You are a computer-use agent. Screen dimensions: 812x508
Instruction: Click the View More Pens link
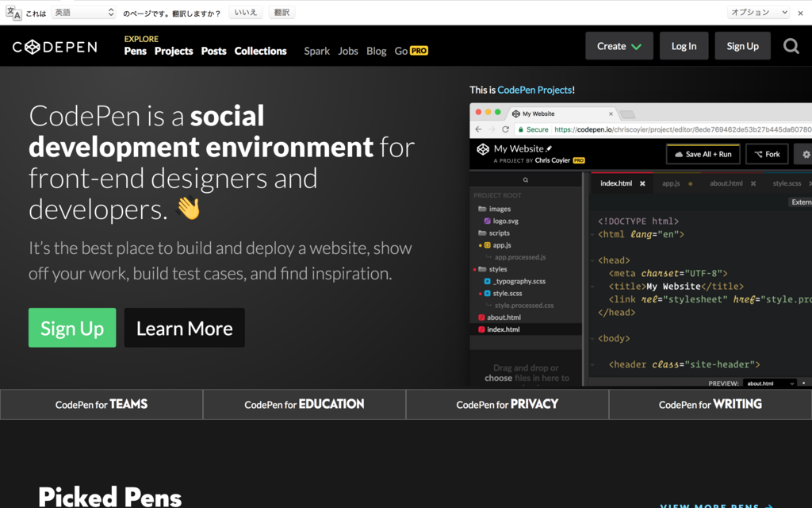pos(717,506)
